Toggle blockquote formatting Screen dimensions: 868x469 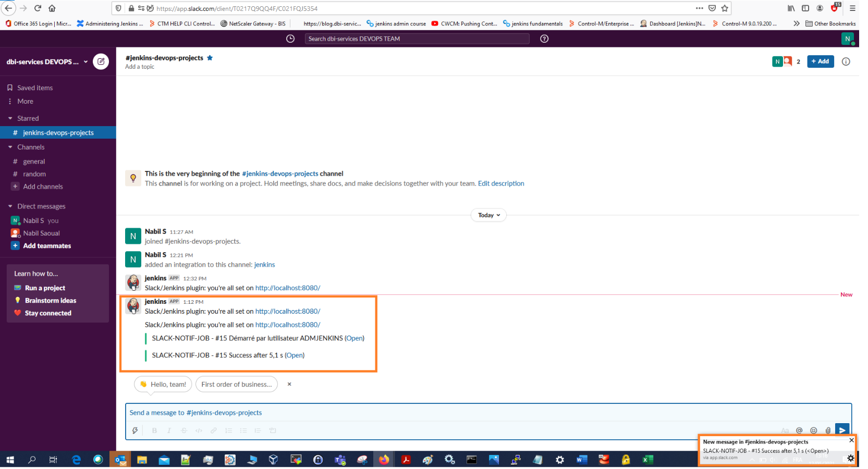pyautogui.click(x=258, y=430)
